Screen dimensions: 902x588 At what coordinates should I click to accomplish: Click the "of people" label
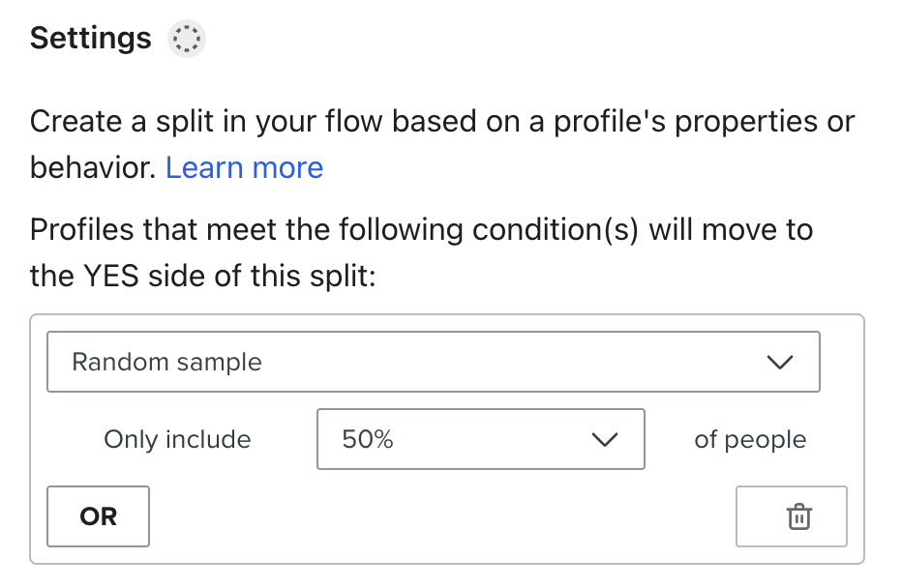pos(750,440)
